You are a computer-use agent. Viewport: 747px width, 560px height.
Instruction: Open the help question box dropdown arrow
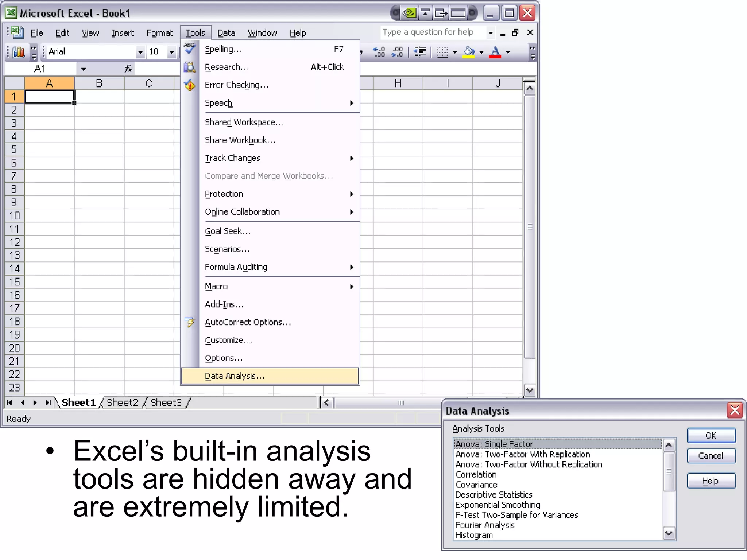(491, 33)
